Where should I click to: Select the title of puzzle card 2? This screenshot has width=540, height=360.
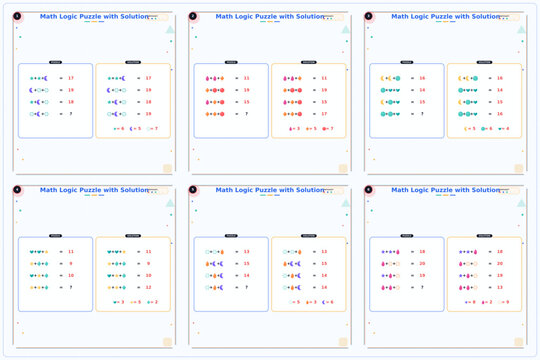(x=270, y=17)
